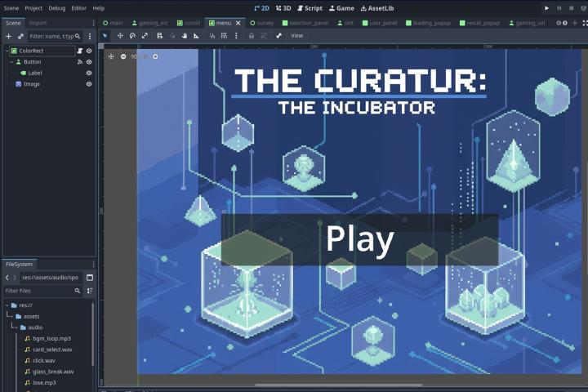Switch to the main scene tab

coord(113,23)
